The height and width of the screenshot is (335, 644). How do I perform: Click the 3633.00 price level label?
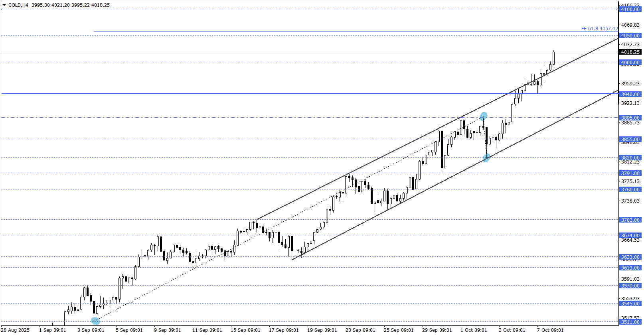630,257
